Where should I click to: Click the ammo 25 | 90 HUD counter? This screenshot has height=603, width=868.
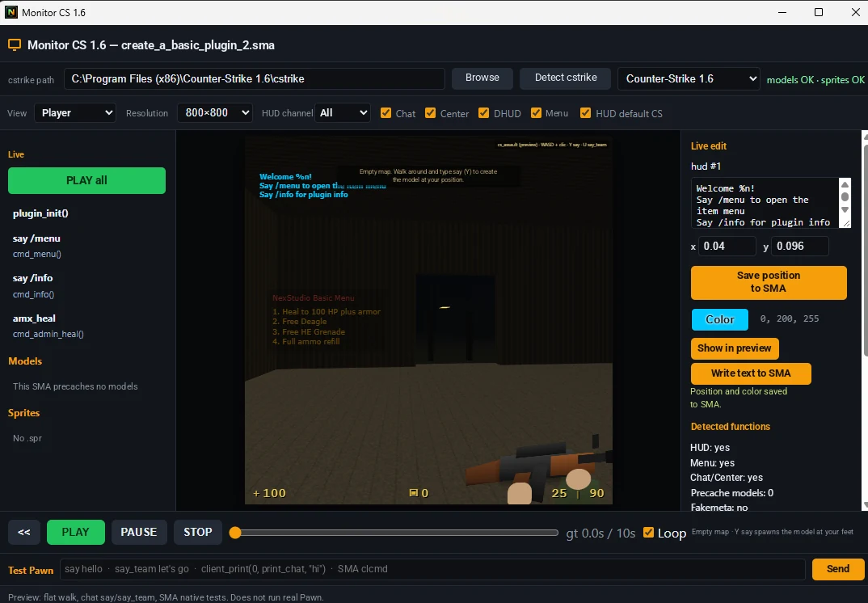click(577, 493)
